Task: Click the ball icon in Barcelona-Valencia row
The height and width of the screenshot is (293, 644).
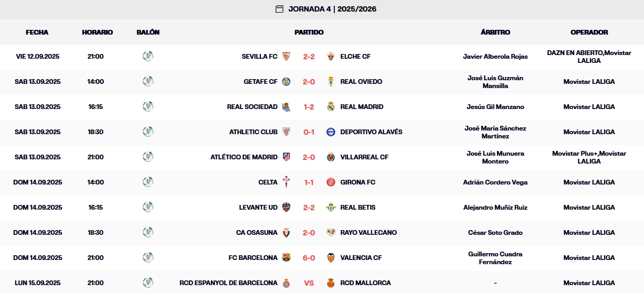Action: (x=148, y=257)
